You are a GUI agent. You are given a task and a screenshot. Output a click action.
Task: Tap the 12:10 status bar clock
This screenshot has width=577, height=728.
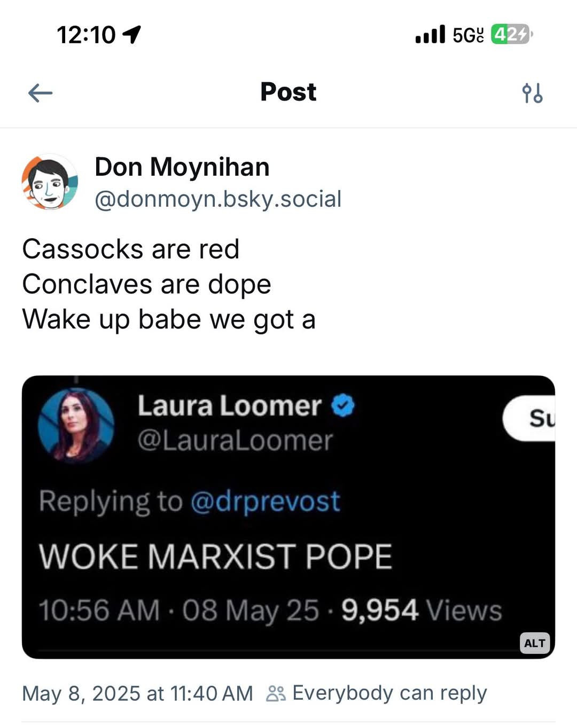pyautogui.click(x=86, y=35)
